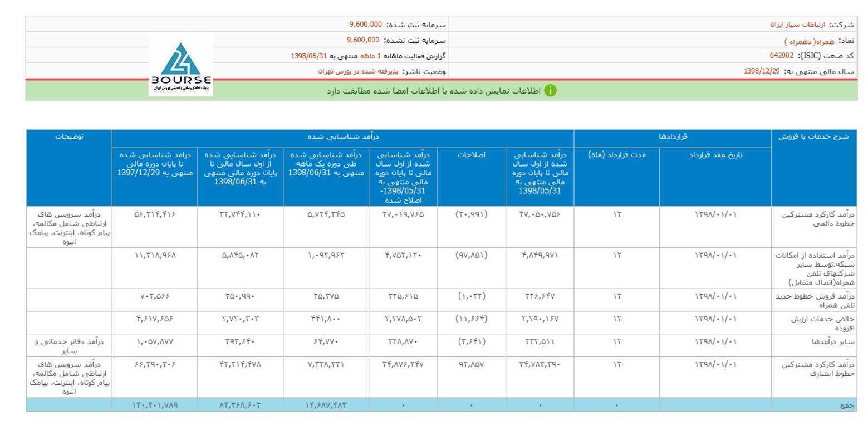Click the قراردادها column group header
The image size is (868, 425).
pos(672,137)
